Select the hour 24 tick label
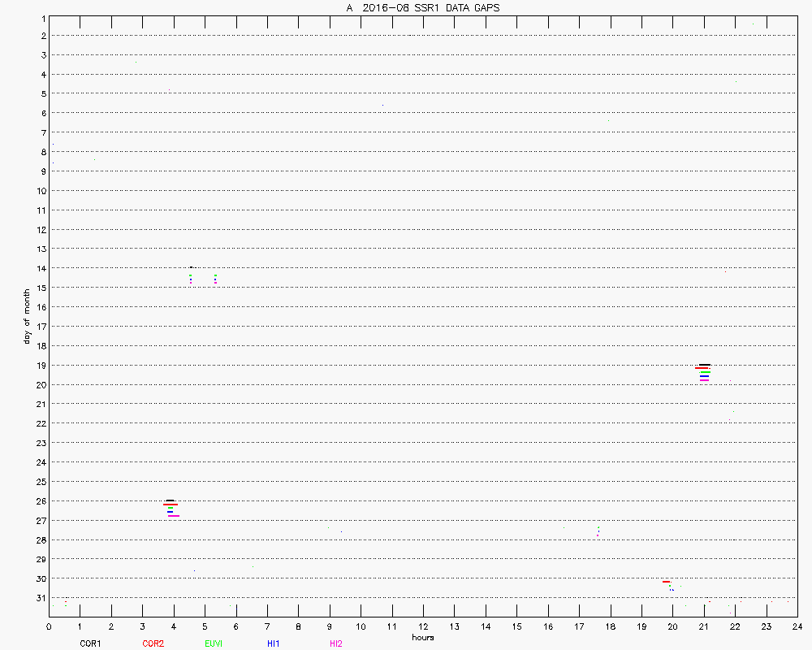This screenshot has width=812, height=650. click(797, 626)
